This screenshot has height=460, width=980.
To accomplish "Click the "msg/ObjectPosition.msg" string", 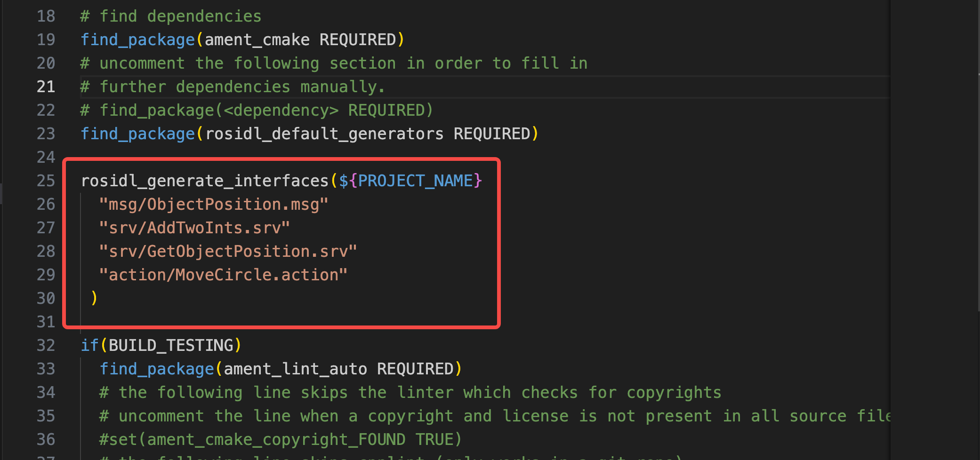I will 214,205.
